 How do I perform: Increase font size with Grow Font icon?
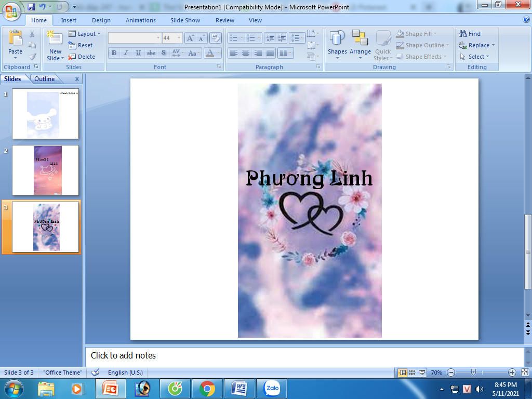[190, 38]
